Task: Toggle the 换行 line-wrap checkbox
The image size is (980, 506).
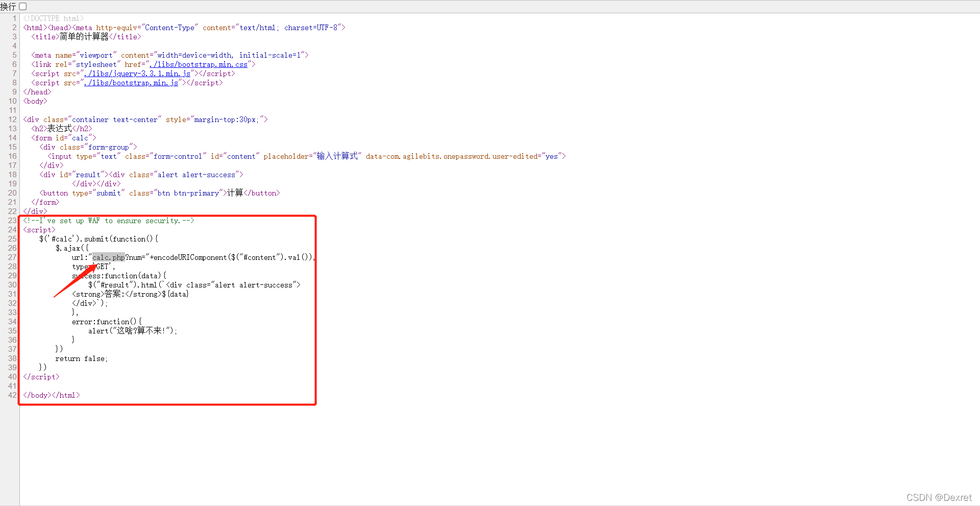Action: point(22,7)
